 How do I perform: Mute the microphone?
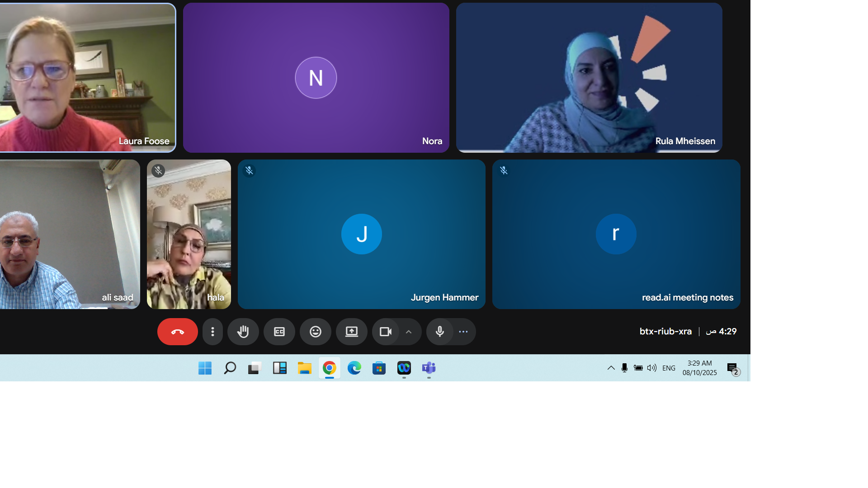coord(439,332)
